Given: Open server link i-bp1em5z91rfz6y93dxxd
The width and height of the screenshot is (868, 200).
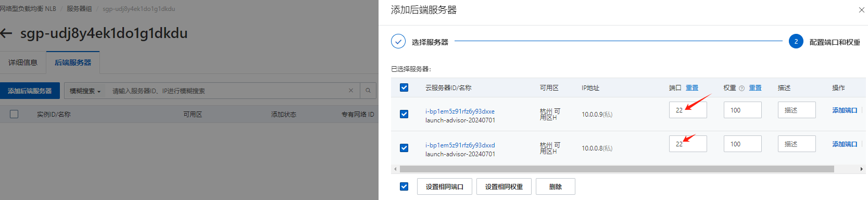Looking at the screenshot, I should click(x=460, y=145).
